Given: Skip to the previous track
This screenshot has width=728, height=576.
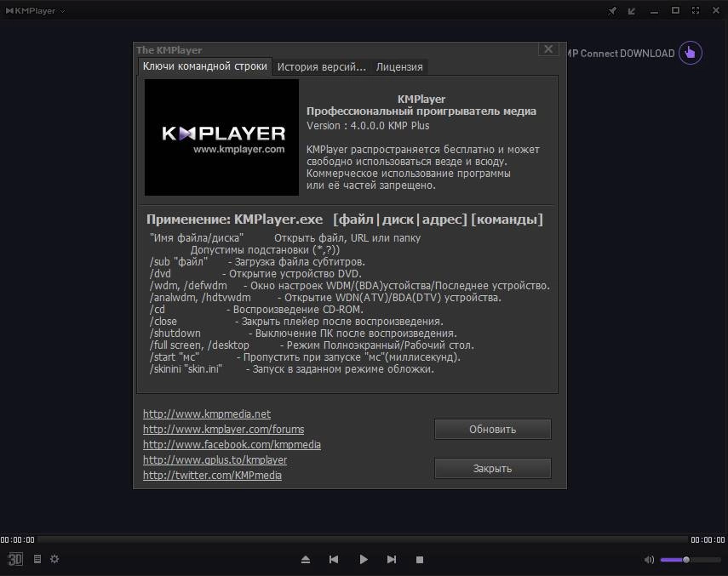Looking at the screenshot, I should coord(334,559).
